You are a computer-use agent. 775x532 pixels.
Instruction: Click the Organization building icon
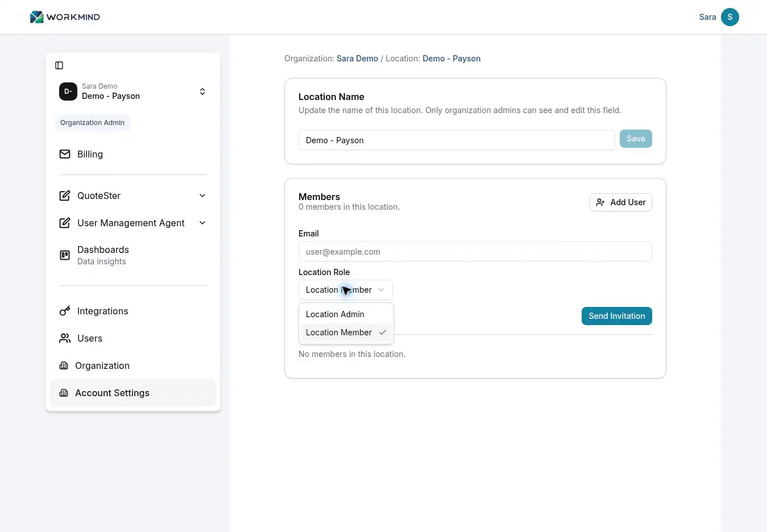click(64, 365)
